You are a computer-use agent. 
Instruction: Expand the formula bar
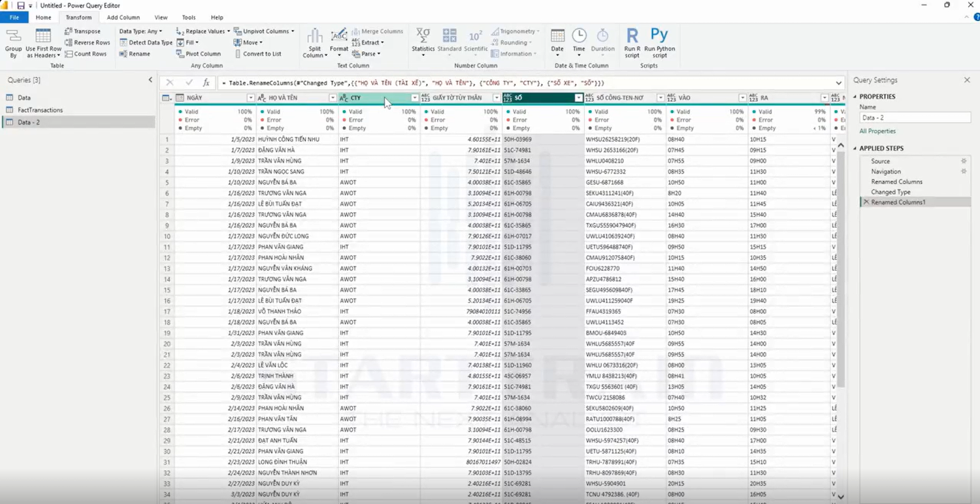(x=839, y=83)
